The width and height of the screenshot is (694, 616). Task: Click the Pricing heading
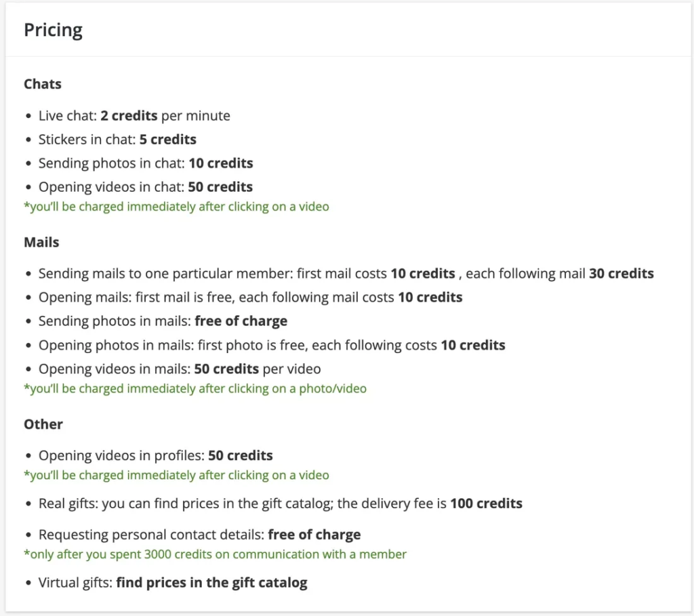coord(53,30)
